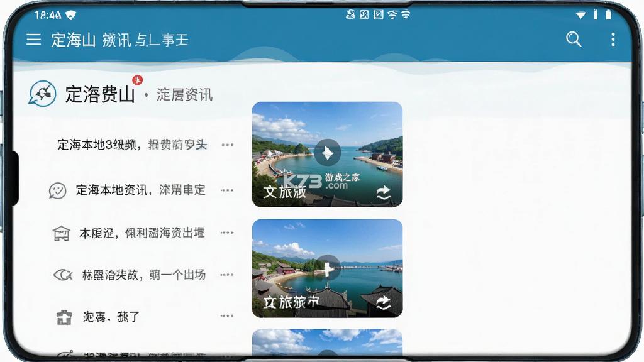The width and height of the screenshot is (644, 362).
Task: Open search with the magnifier icon
Action: point(574,40)
